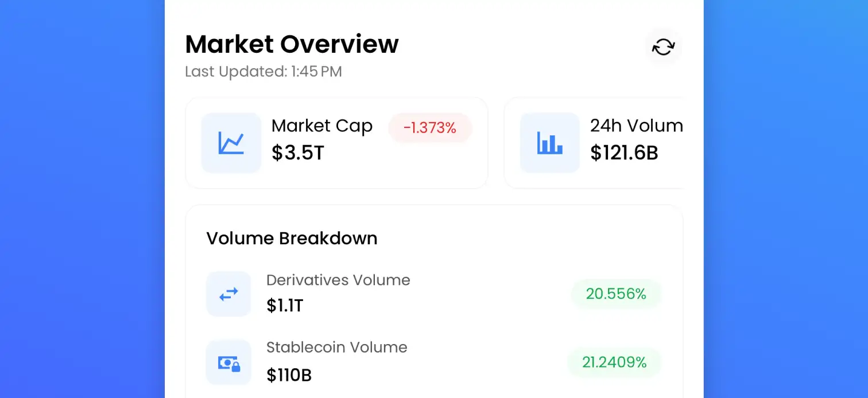Click the Stablecoin Volume money lock icon
Image resolution: width=868 pixels, height=398 pixels.
click(x=228, y=362)
